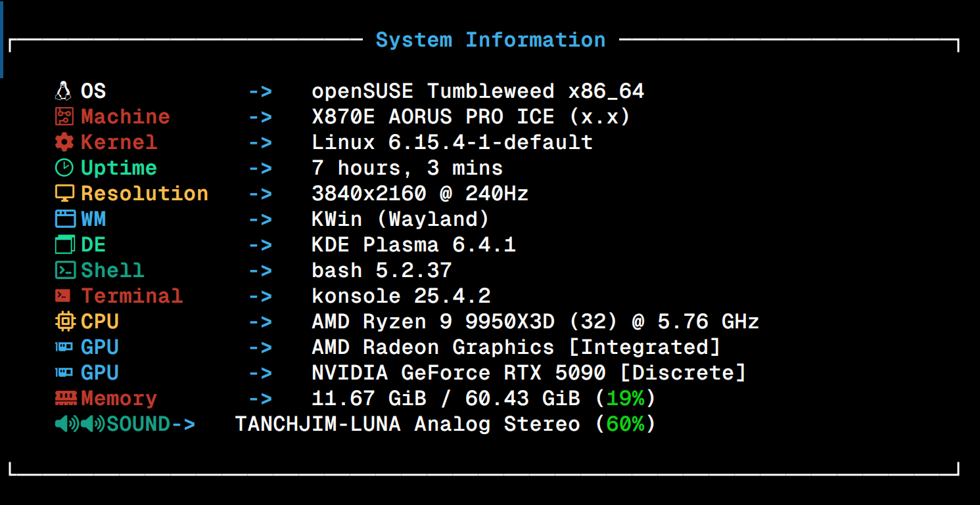Click the 'WM' label
Screen dimensions: 980x505
[x=93, y=219]
